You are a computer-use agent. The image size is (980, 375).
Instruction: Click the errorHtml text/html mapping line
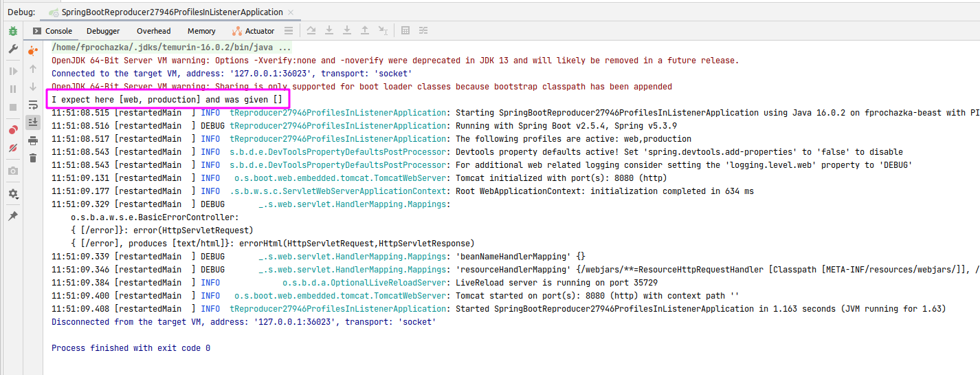coord(273,244)
